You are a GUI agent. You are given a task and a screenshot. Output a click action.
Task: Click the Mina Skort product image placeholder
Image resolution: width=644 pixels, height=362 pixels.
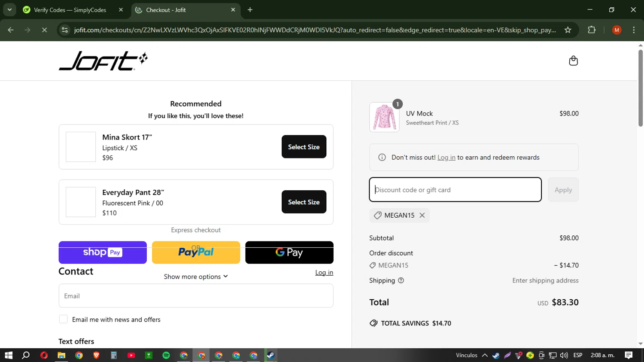point(81,147)
